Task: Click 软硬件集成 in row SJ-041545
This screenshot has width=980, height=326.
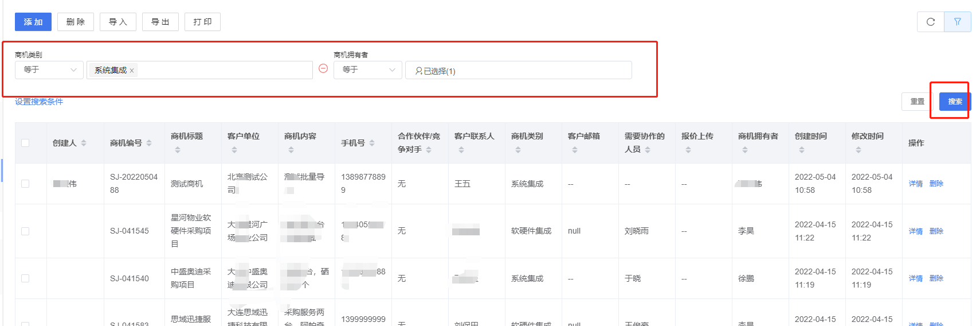Action: coord(531,231)
